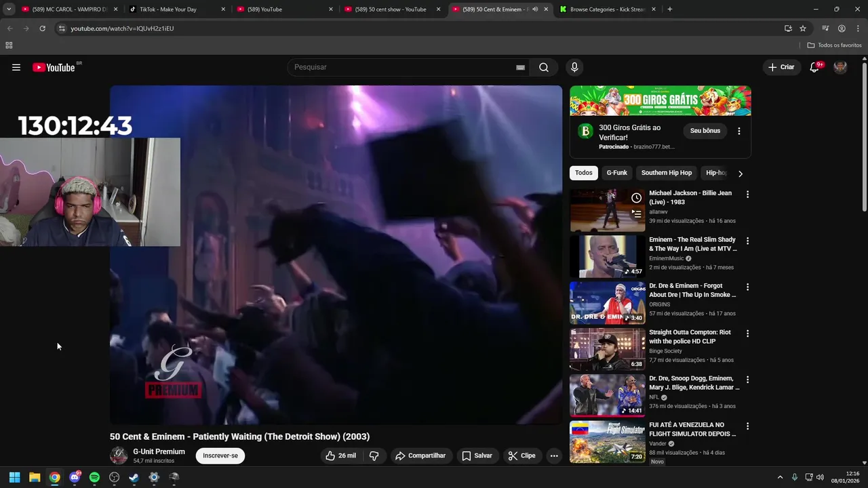
Task: Open the taskbar volume control
Action: [820, 477]
